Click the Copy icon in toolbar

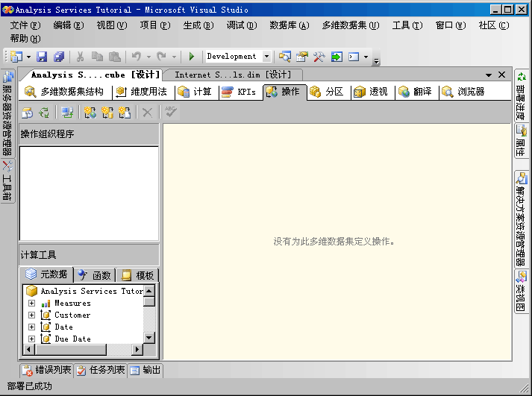pos(98,56)
